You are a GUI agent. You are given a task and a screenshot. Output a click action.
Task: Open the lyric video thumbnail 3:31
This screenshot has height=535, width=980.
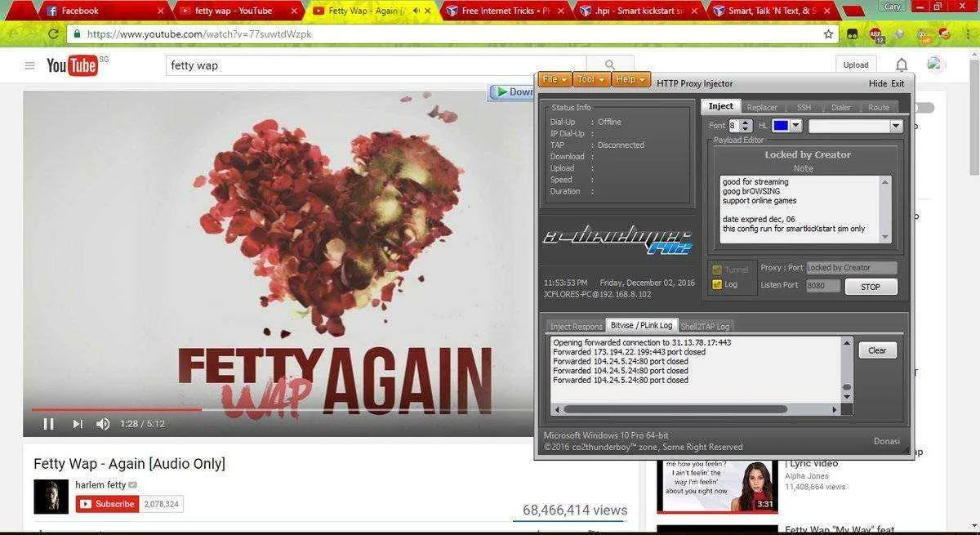tap(716, 486)
